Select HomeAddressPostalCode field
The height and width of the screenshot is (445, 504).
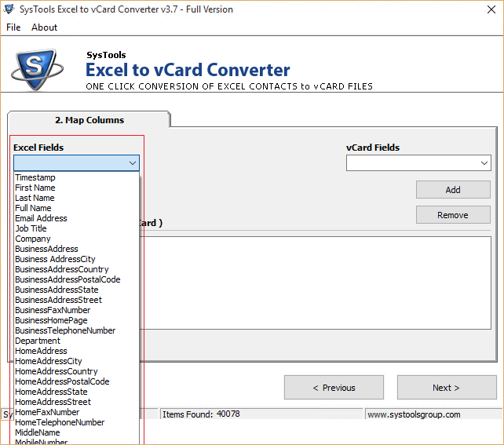76,381
